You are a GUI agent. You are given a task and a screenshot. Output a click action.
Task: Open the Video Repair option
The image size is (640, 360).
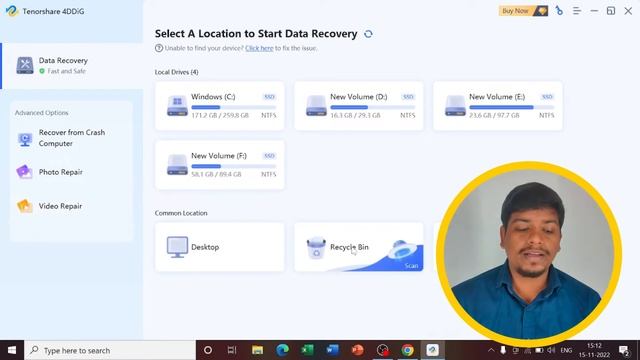coord(60,206)
